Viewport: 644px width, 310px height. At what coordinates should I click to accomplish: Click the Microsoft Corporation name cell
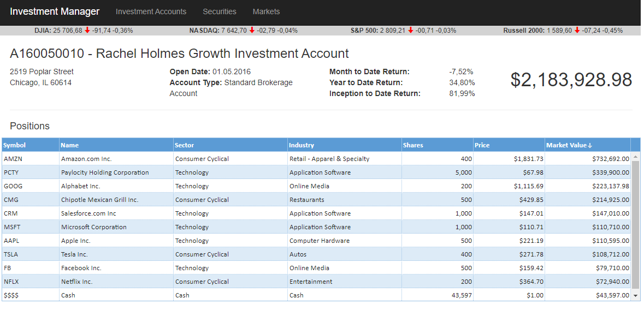click(116, 227)
